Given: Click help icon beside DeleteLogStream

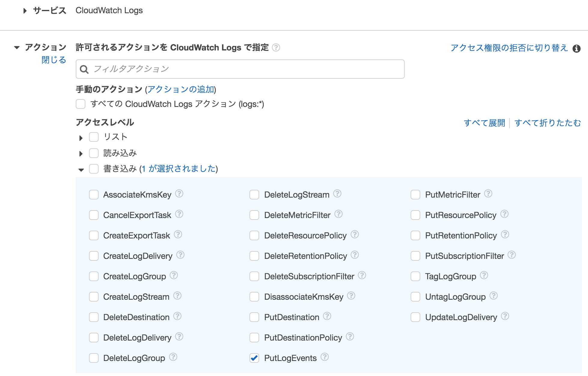Looking at the screenshot, I should (x=337, y=194).
